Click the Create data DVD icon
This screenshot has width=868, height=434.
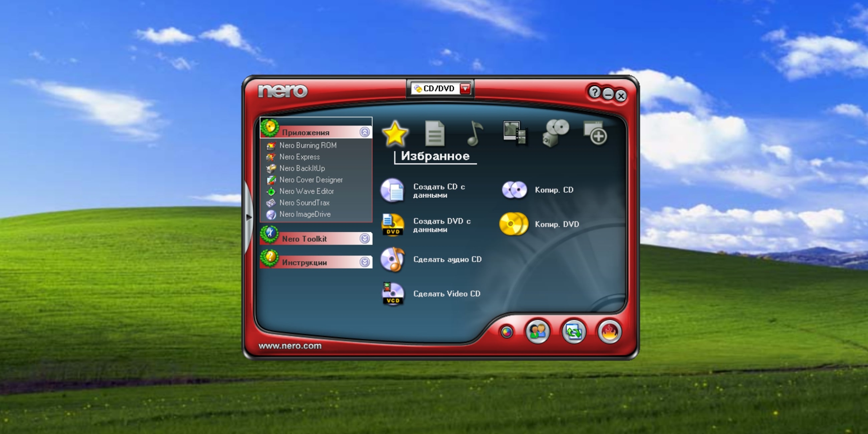pyautogui.click(x=393, y=224)
